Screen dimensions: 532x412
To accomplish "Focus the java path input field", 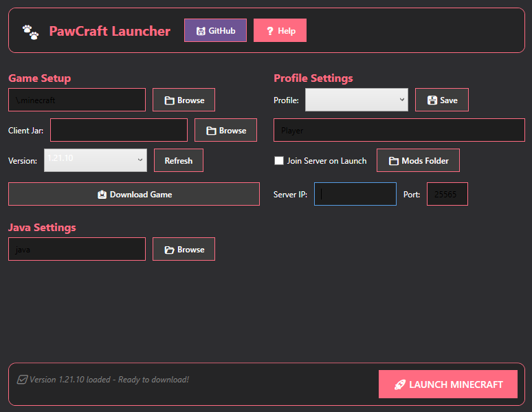I will (77, 249).
